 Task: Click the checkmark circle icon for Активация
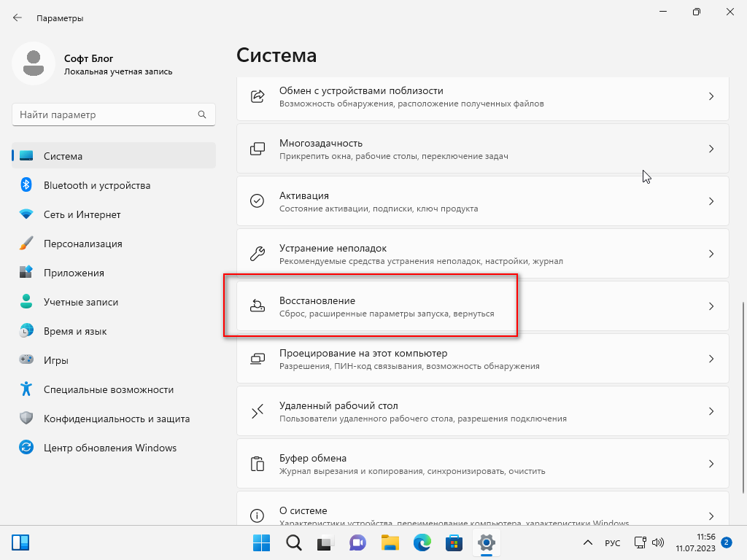pos(258,201)
